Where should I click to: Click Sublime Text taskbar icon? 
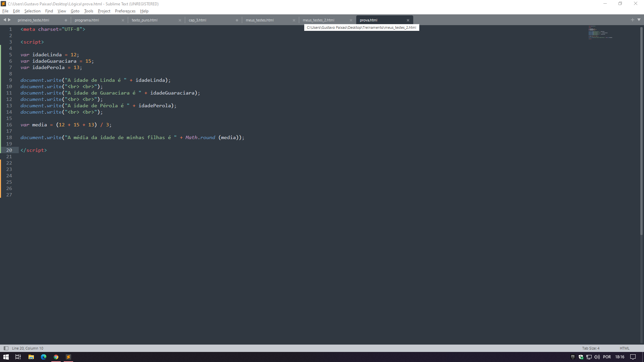coord(68,357)
